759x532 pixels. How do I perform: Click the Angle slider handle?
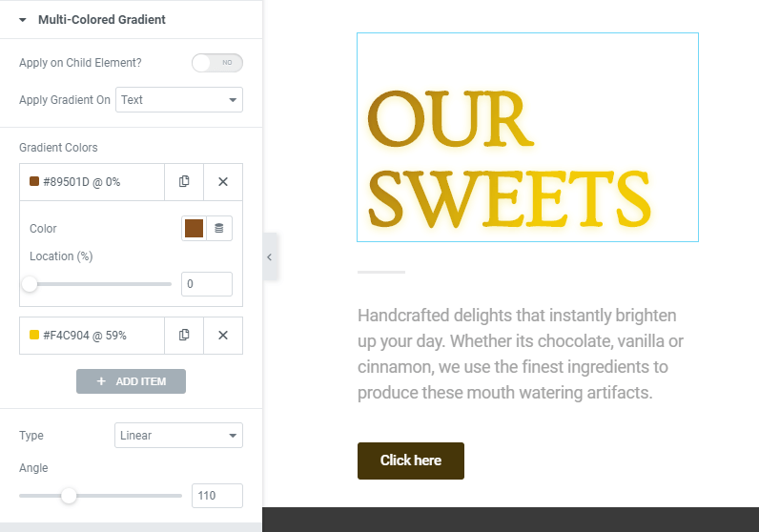[69, 496]
